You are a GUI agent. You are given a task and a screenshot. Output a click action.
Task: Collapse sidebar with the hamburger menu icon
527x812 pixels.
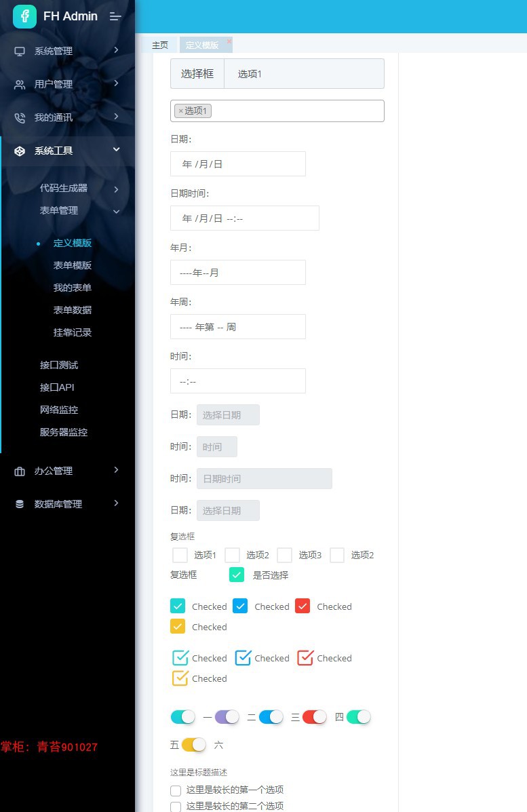(x=115, y=16)
